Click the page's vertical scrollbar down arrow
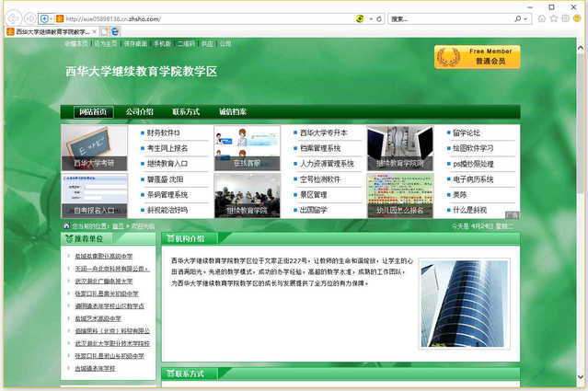 pyautogui.click(x=582, y=385)
